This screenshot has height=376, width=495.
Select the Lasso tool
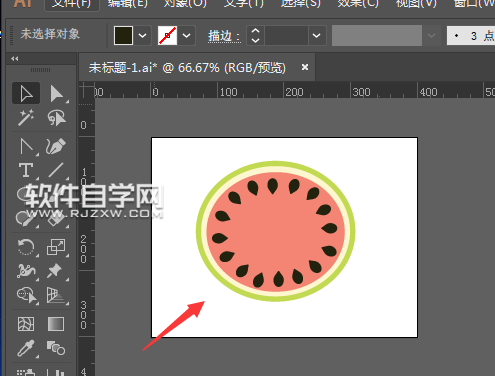coord(56,118)
